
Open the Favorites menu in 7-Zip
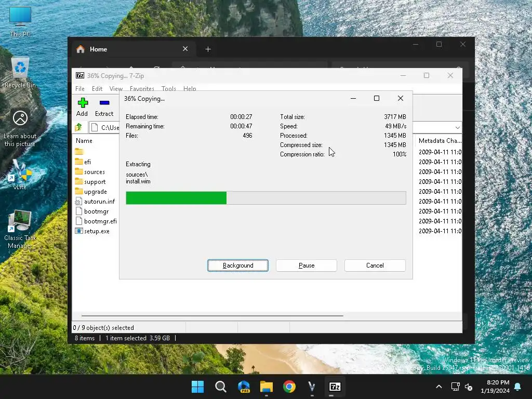tap(142, 88)
